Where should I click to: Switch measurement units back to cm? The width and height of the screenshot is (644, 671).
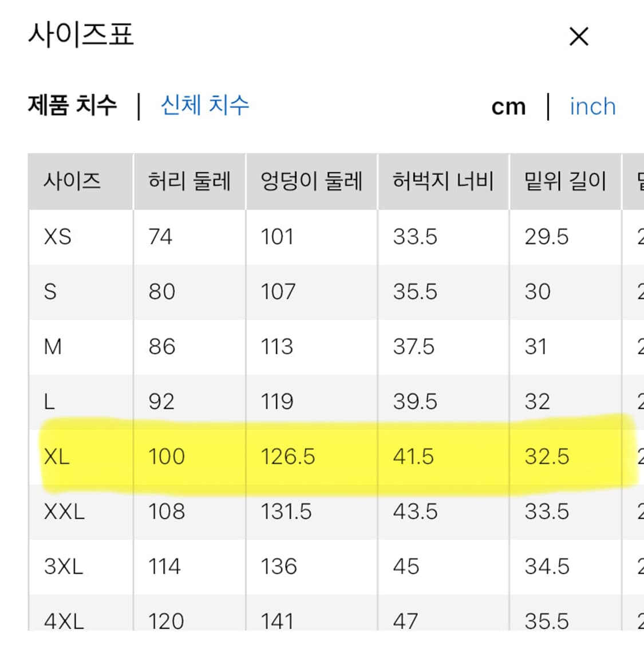(x=509, y=106)
